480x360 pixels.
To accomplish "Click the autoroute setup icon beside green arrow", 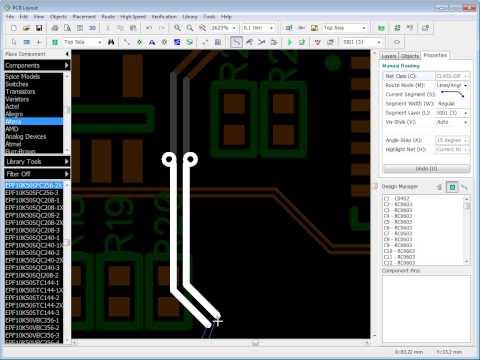I will pos(302,42).
